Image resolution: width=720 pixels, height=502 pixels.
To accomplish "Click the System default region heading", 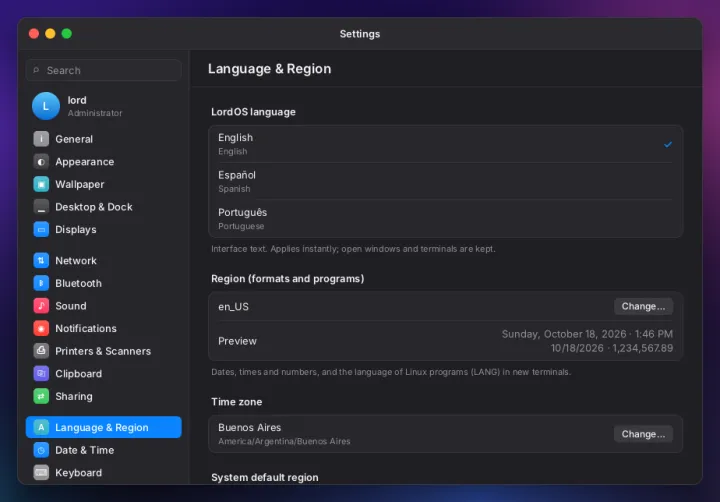I will click(264, 478).
